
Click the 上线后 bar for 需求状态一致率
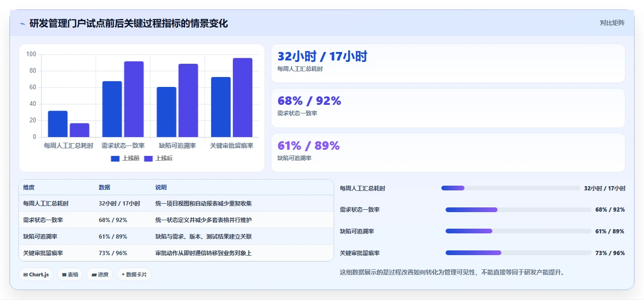coord(134,99)
